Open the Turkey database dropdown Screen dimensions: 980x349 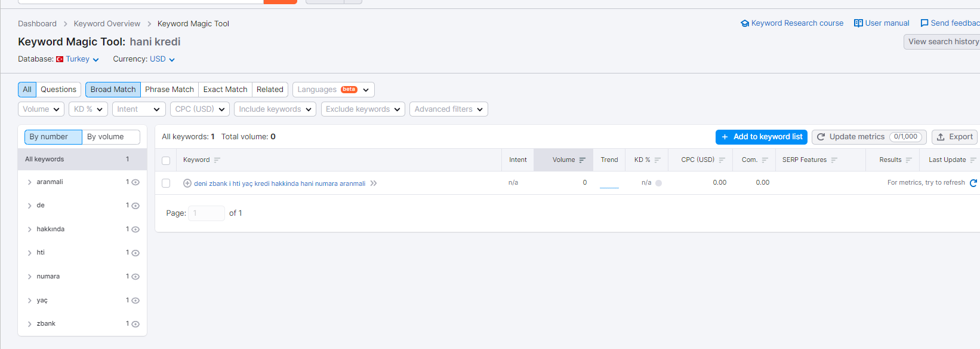tap(82, 59)
